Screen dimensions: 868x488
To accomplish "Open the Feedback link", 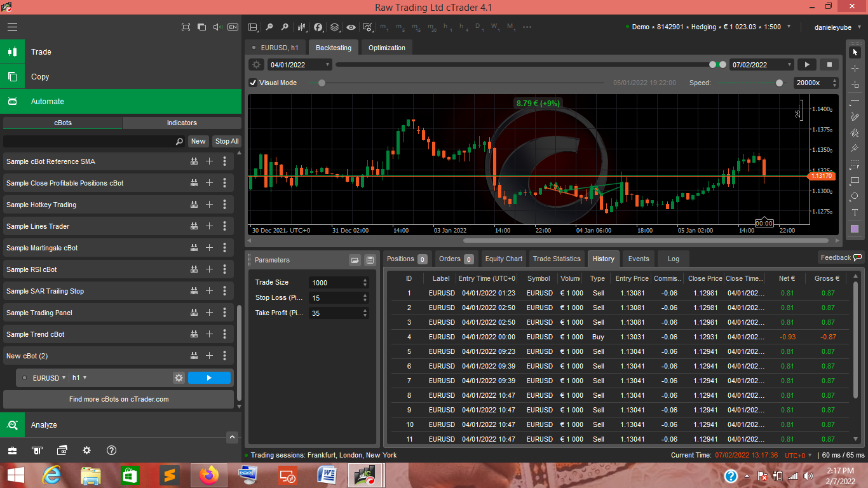I will pyautogui.click(x=840, y=257).
